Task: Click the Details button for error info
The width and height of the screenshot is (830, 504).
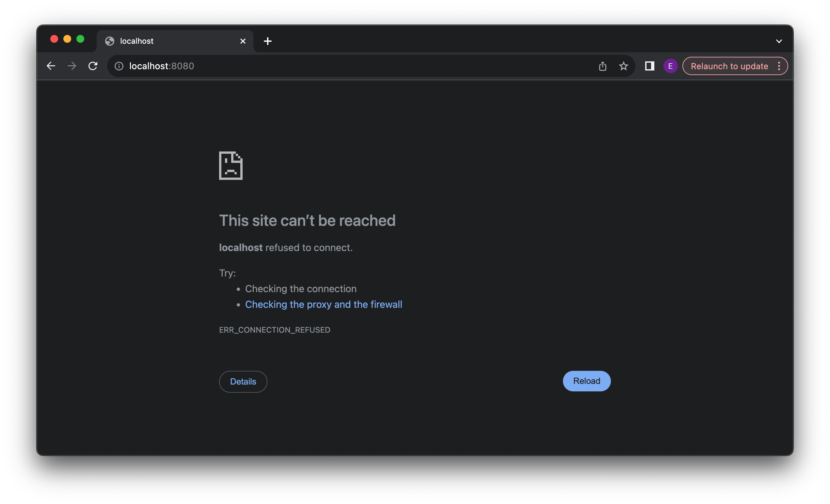Action: point(243,381)
